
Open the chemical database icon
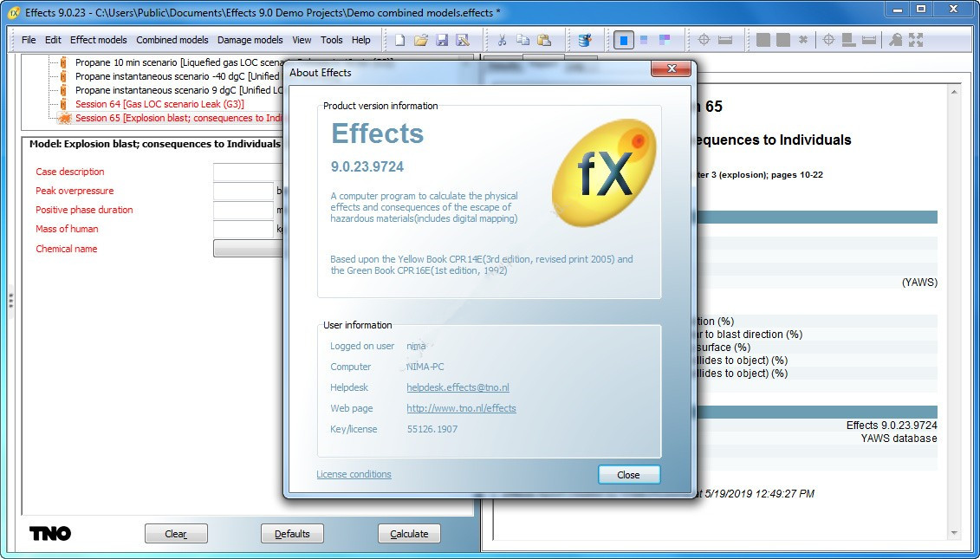pos(585,40)
